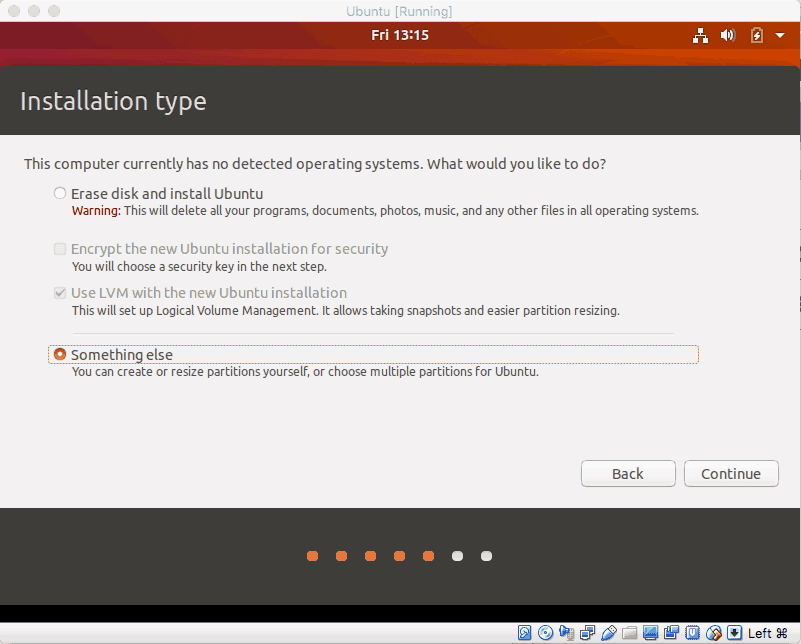Open the audio status icon in VirtualBox bar
Image resolution: width=801 pixels, height=644 pixels.
567,633
